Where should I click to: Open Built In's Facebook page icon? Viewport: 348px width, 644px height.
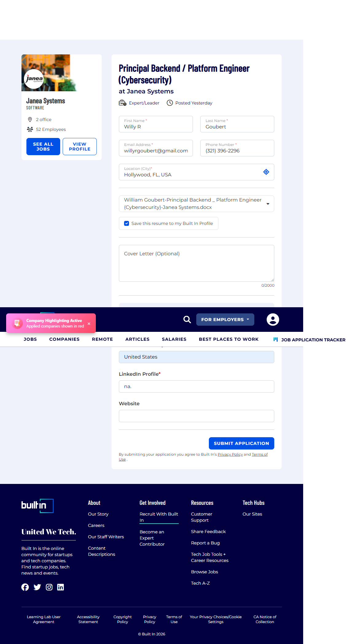click(25, 587)
